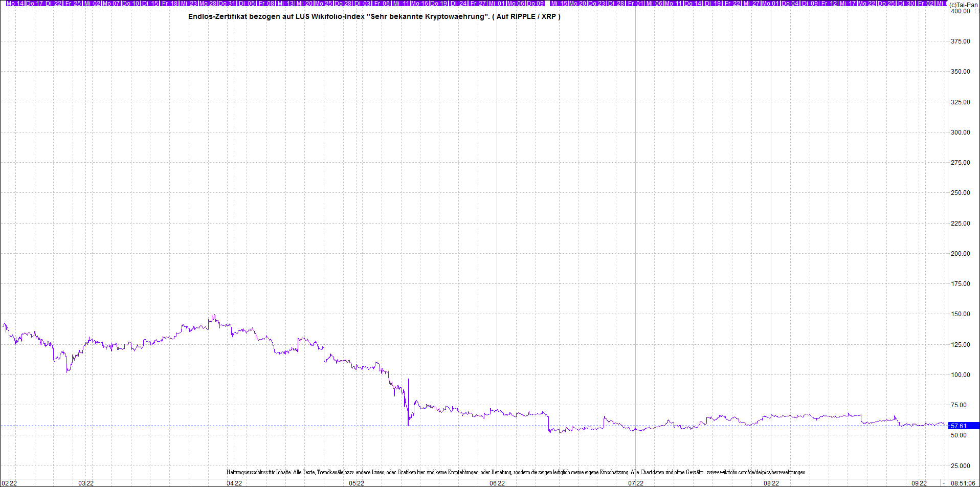Click the '( Auf RIPPLE / XRP )' title part
980x487 pixels.
[x=526, y=16]
